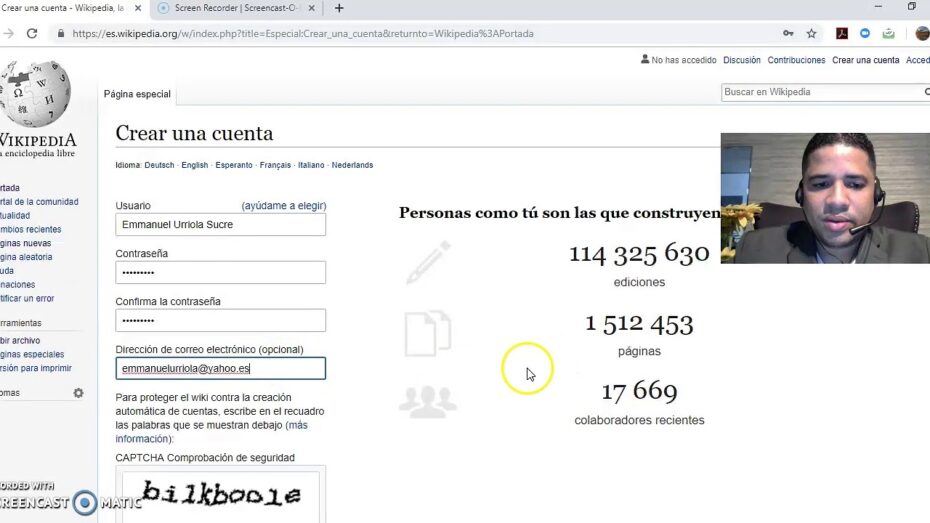Viewport: 930px width, 523px height.
Task: Click the collaborators people icon
Action: point(428,402)
